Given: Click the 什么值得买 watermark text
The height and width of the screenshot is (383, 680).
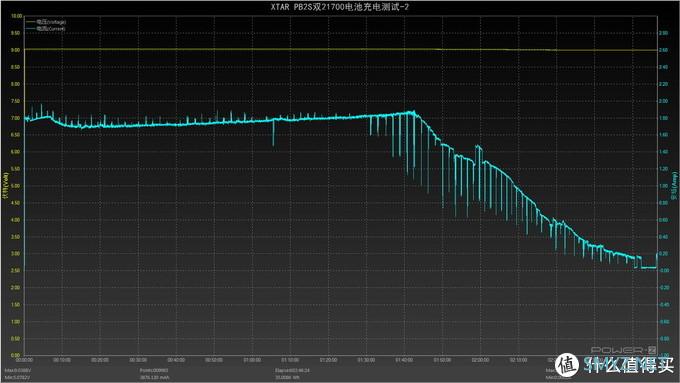Looking at the screenshot, I should click(628, 365).
